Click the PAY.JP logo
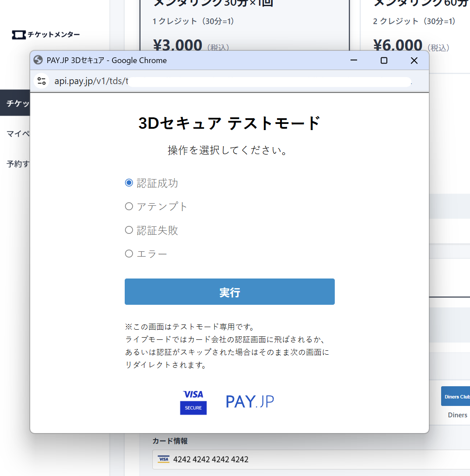The width and height of the screenshot is (470, 476). point(250,401)
